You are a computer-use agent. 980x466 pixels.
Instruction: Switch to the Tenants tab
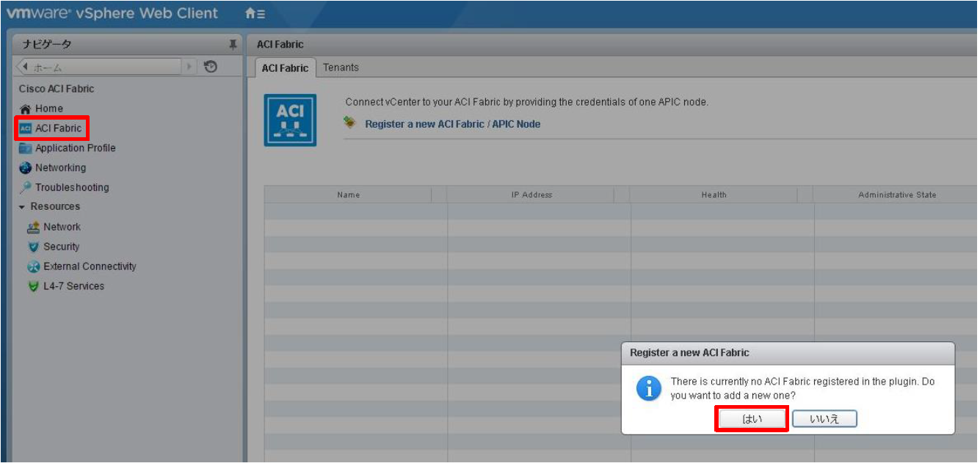coord(341,68)
